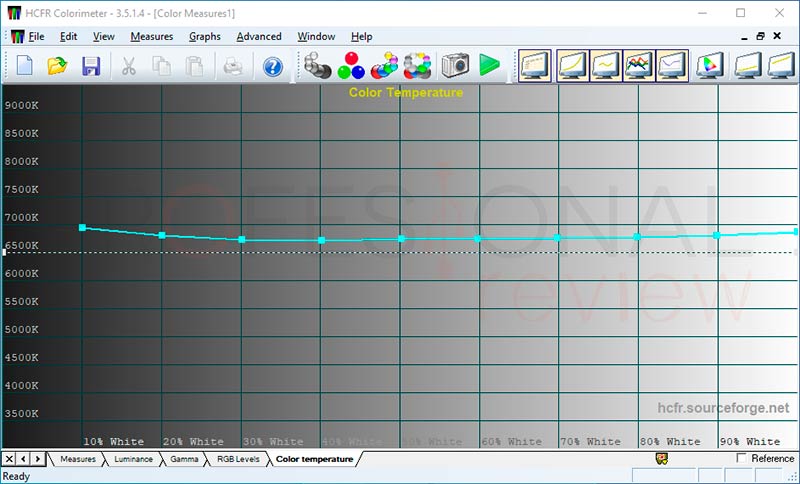800x484 pixels.
Task: Minimize the HCFR Colorimeter main window
Action: coord(703,13)
